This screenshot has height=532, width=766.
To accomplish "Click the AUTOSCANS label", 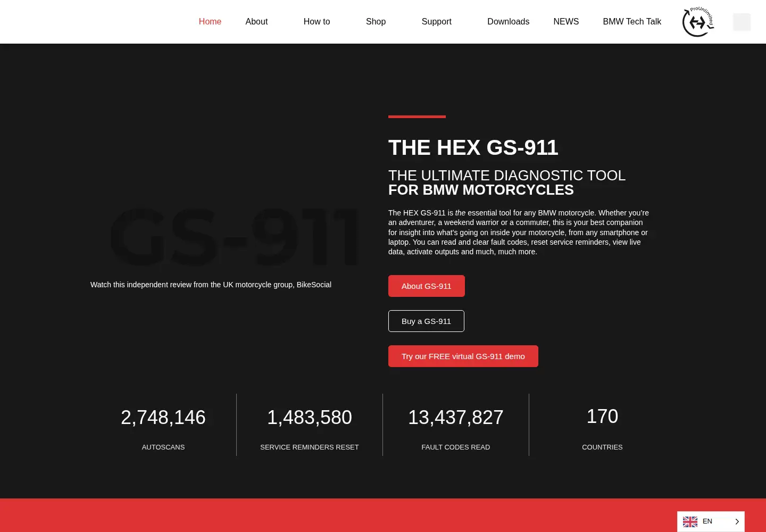I will pos(163,447).
